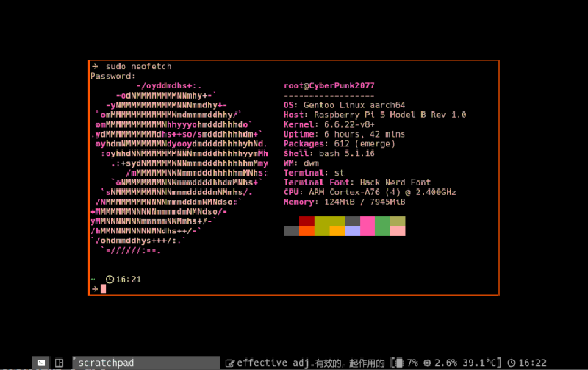This screenshot has height=370, width=588.
Task: Click the "Packages: 612 (emerge)" line
Action: [x=340, y=143]
